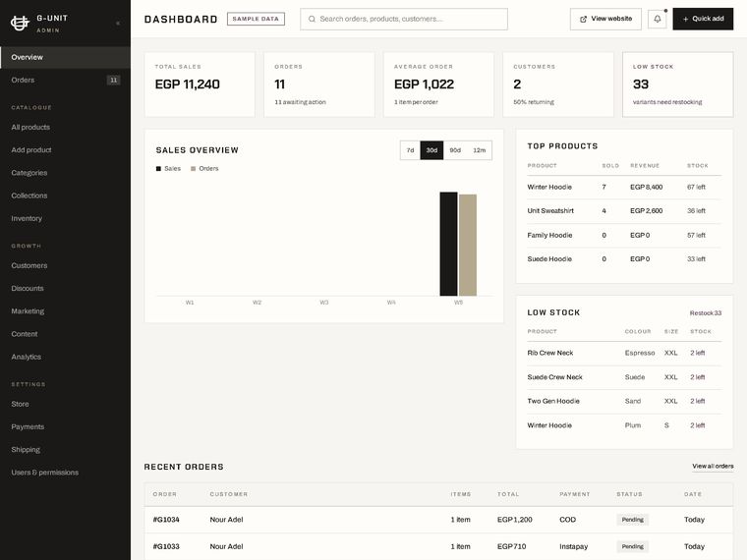Click EGP 8,400 revenue value
Image resolution: width=747 pixels, height=560 pixels.
(x=646, y=187)
